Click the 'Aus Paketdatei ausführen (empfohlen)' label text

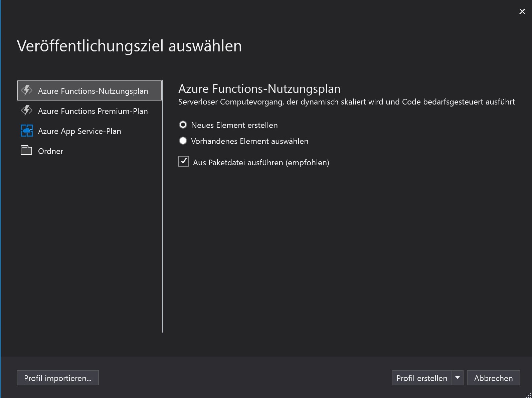point(261,163)
